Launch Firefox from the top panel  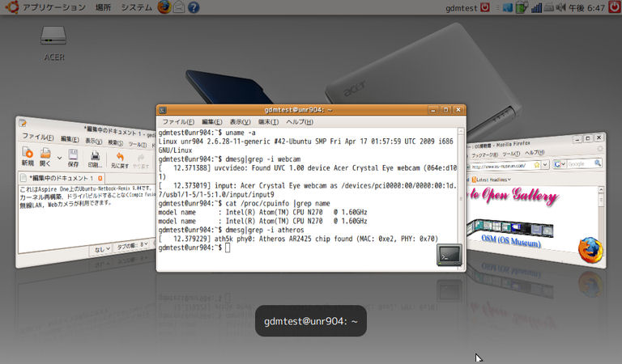[x=164, y=7]
